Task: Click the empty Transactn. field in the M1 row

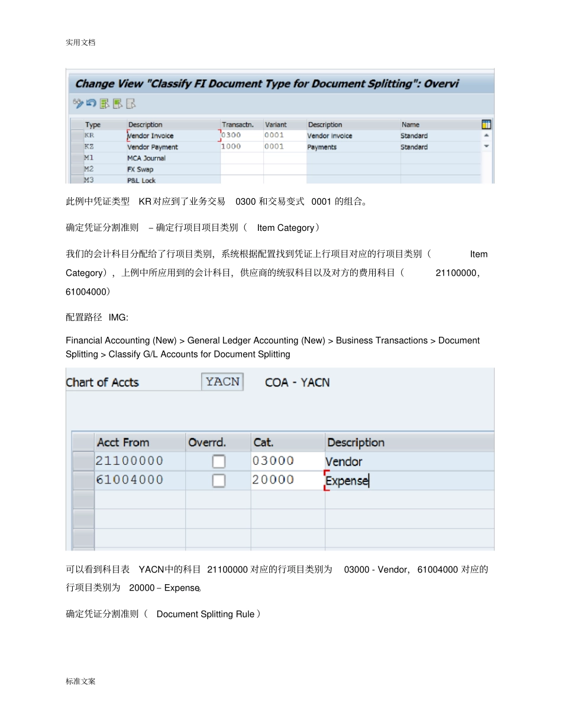Action: click(x=241, y=158)
